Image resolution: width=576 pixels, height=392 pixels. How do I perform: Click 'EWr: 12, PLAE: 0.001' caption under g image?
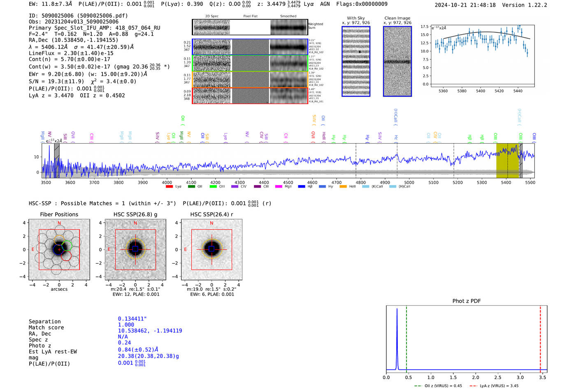(x=136, y=294)
